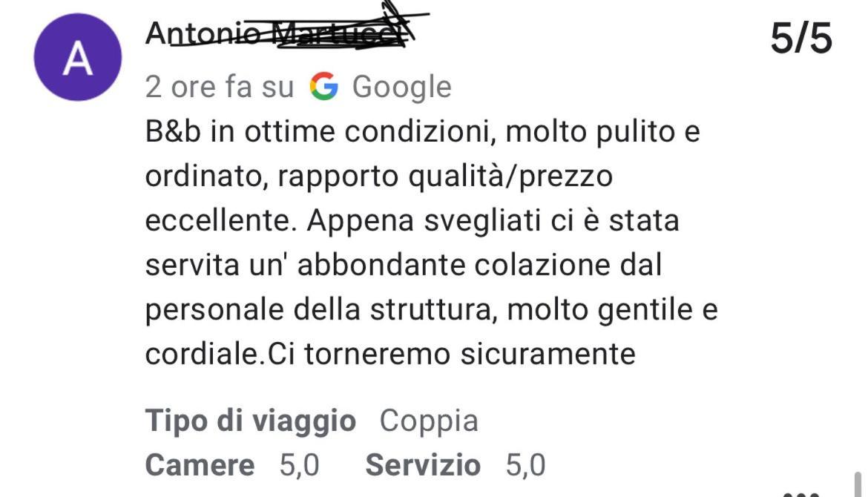Click the line 'cordiale.Ci torneremo sicuramente'
Screen dimensions: 868x497
(390, 354)
